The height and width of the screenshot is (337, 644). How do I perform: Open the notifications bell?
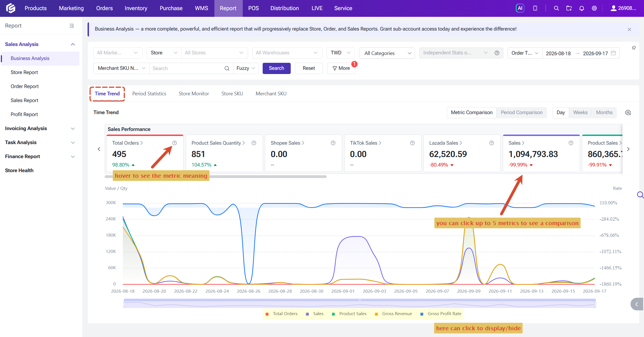582,8
